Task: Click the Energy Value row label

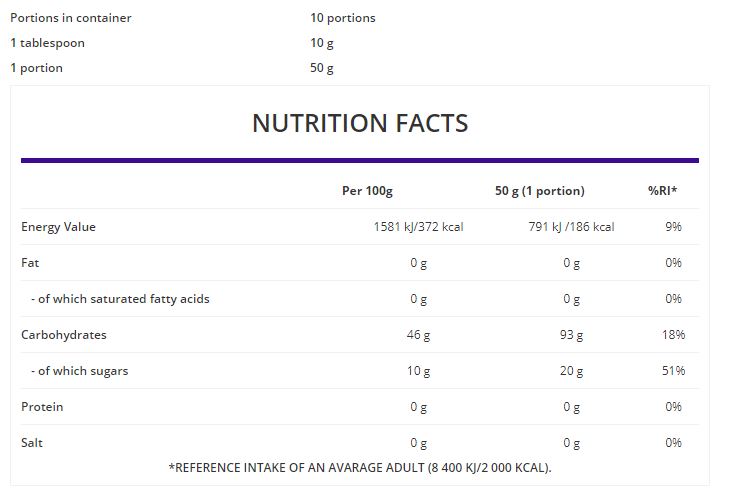Action: click(x=58, y=227)
